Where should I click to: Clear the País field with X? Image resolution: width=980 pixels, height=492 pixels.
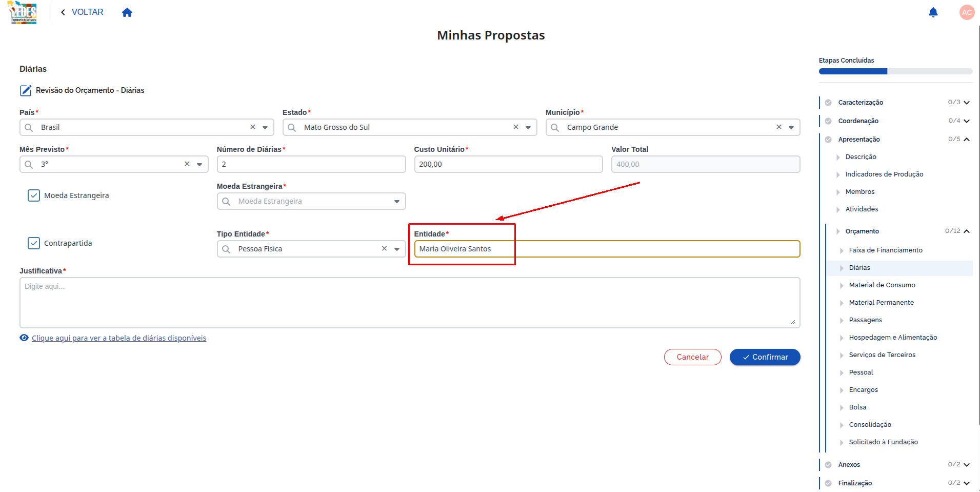[x=253, y=127]
